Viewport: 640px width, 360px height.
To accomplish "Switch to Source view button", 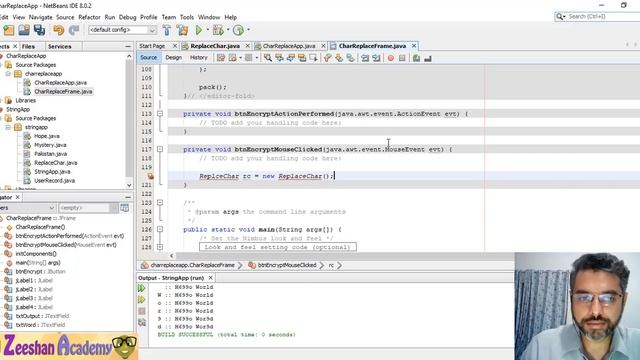I will pos(149,58).
